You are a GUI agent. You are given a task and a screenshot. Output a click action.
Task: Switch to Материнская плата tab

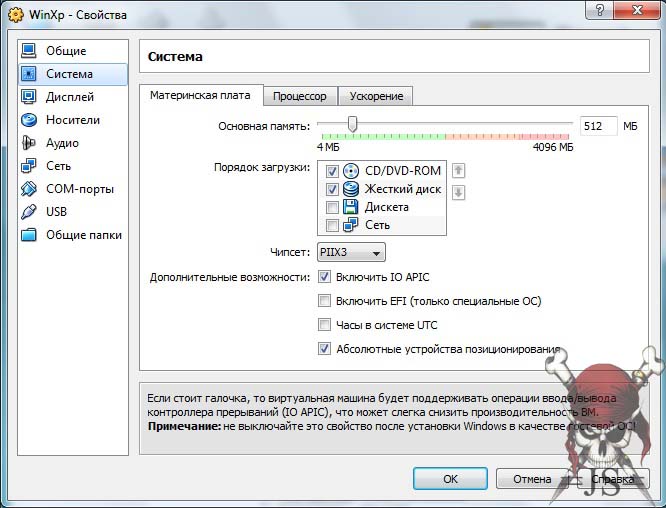coord(200,95)
